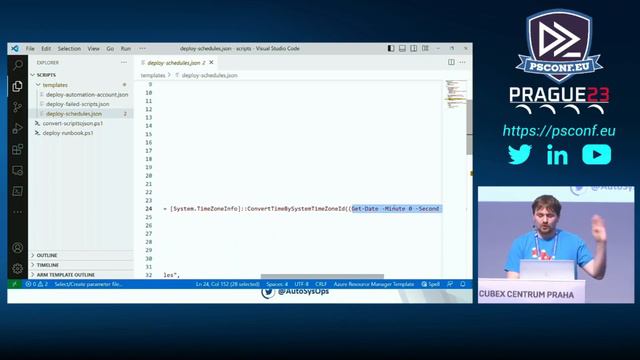Open the Accounts menu icon
This screenshot has width=640, height=360.
(18, 248)
